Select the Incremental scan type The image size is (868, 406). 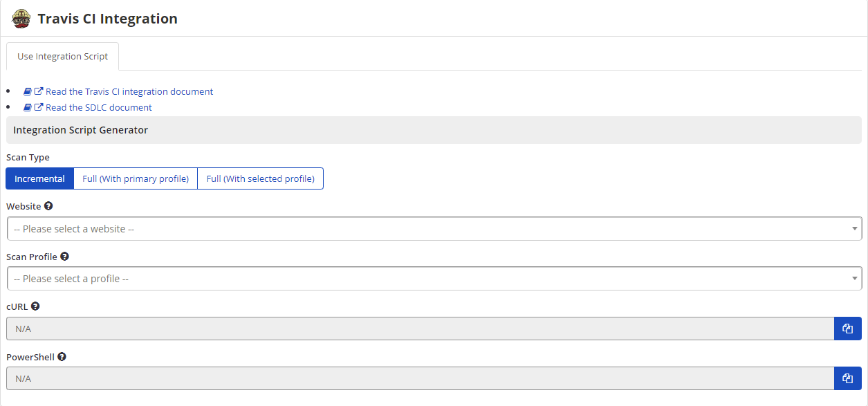(39, 178)
